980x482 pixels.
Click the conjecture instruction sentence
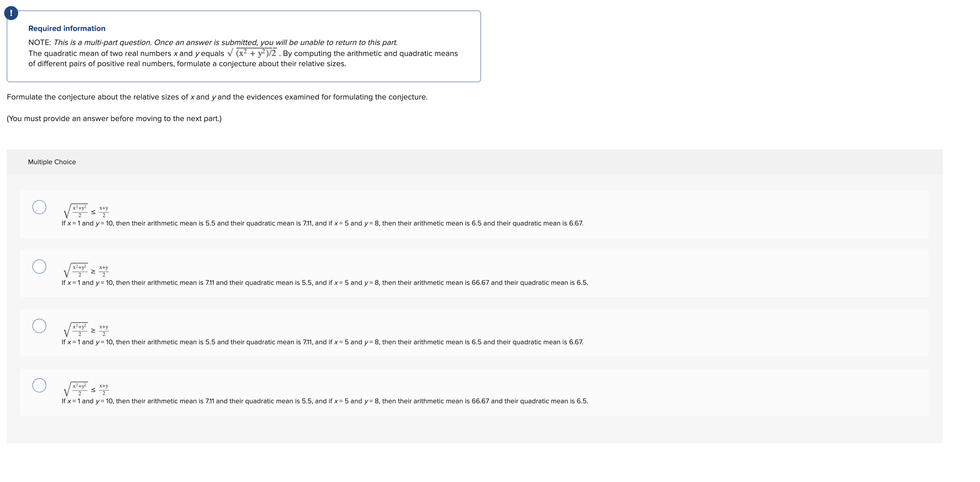[217, 96]
